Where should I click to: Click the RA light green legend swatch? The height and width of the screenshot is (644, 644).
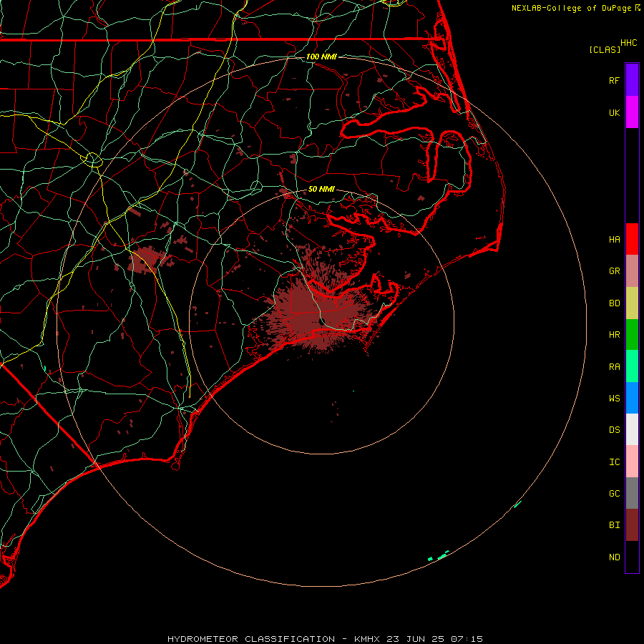click(x=632, y=366)
